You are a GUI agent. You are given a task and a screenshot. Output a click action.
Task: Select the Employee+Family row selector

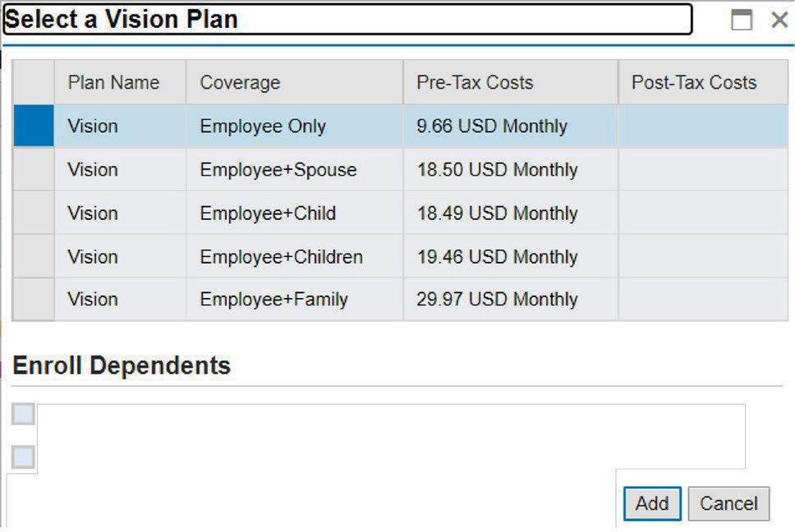pyautogui.click(x=34, y=299)
